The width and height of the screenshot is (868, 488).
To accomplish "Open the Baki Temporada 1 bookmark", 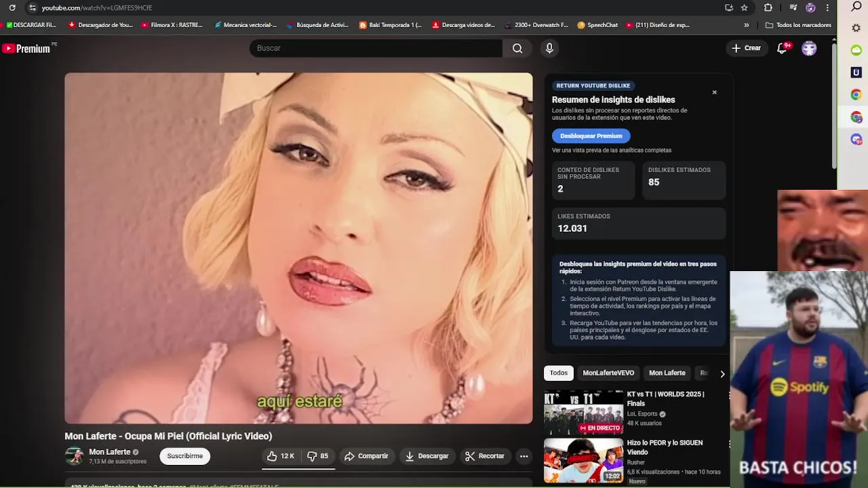I will 390,25.
